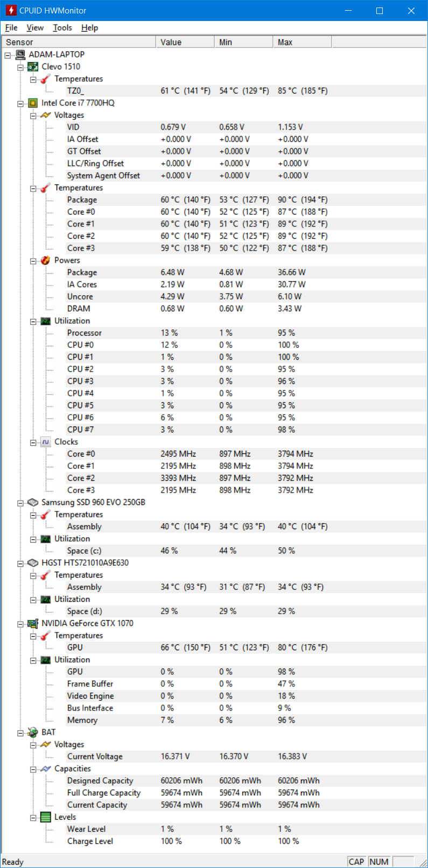The width and height of the screenshot is (428, 868).
Task: Click the ADAM-LAPTOP computer icon
Action: [x=20, y=54]
